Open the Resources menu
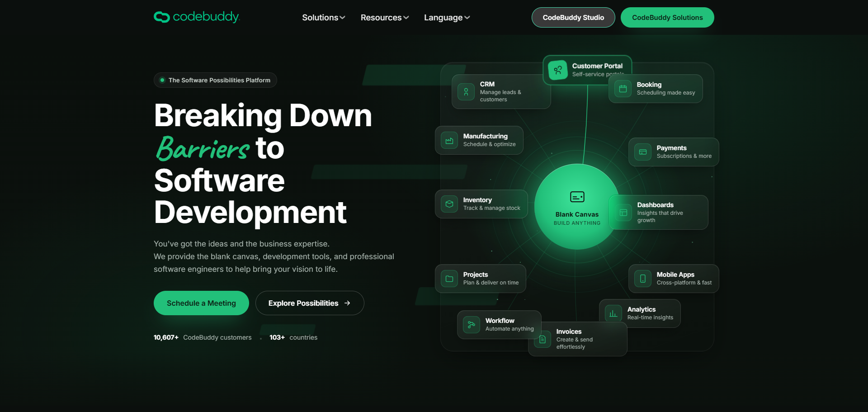 coord(385,18)
